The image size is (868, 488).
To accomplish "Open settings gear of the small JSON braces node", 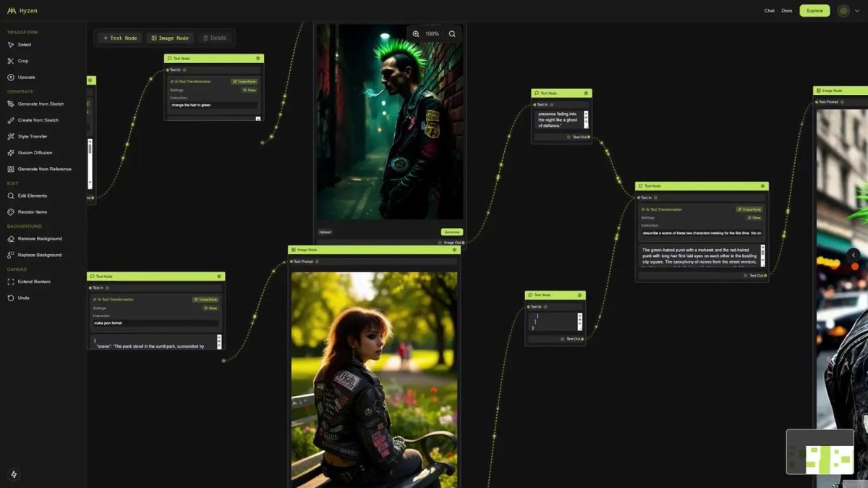I will [579, 295].
